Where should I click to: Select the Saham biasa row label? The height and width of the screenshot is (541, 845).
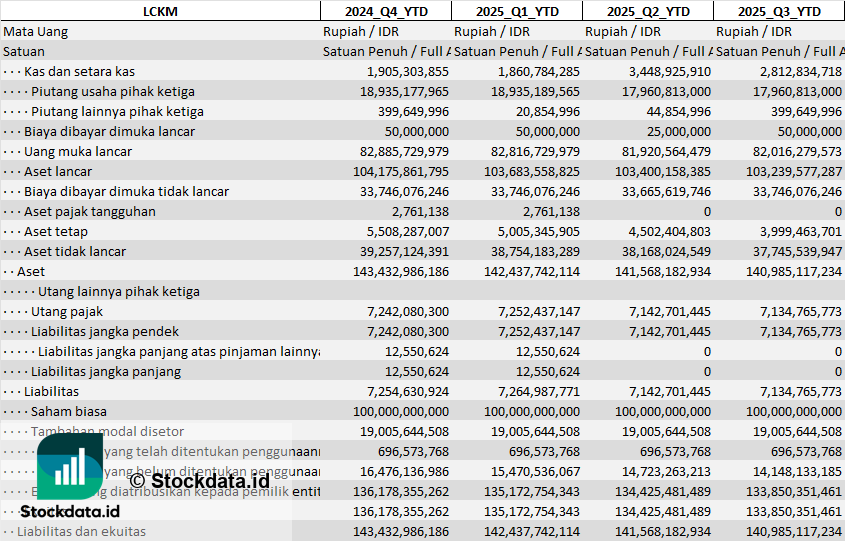[x=71, y=411]
